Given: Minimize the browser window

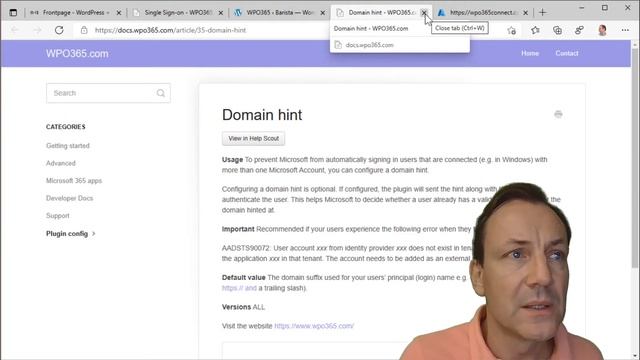Looking at the screenshot, I should (582, 8).
